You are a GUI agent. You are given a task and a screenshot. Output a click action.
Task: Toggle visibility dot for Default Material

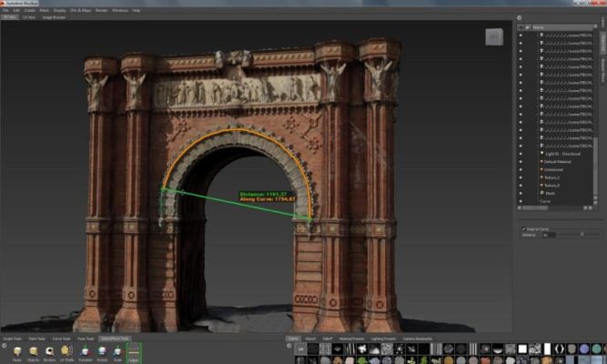coord(520,160)
